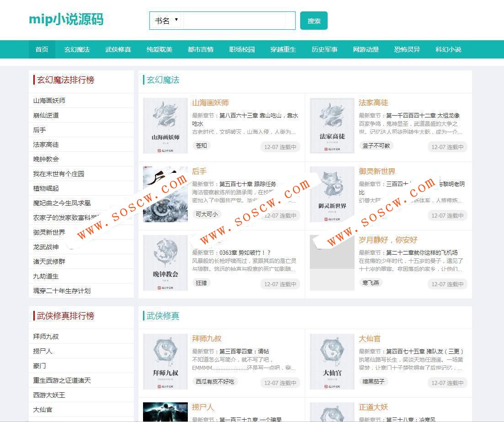Open 魂穿二十年生存计划 in the ranking list
This screenshot has height=422, width=504.
62,291
